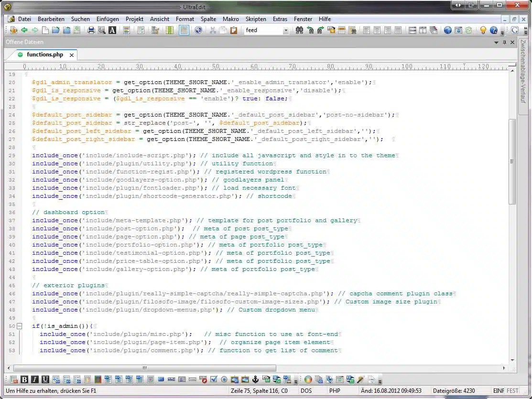Click PHP syntax mode in the status bar
The height and width of the screenshot is (399, 532).
click(335, 390)
